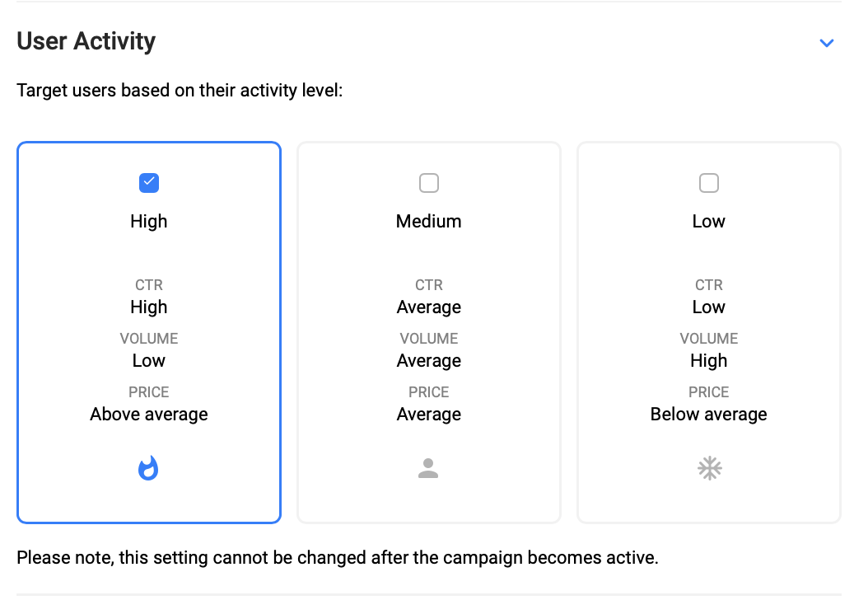This screenshot has height=600, width=868.
Task: Select the Low activity card label
Action: [709, 221]
